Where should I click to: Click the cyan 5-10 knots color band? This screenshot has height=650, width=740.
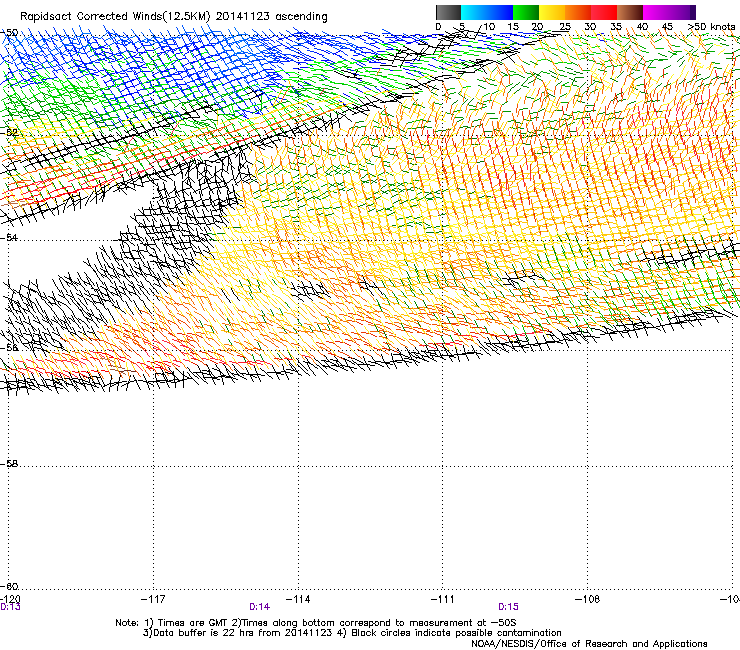coord(474,12)
